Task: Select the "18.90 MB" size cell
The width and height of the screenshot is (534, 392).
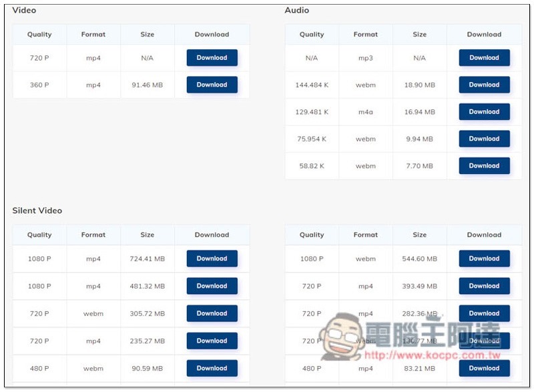Action: click(x=420, y=85)
